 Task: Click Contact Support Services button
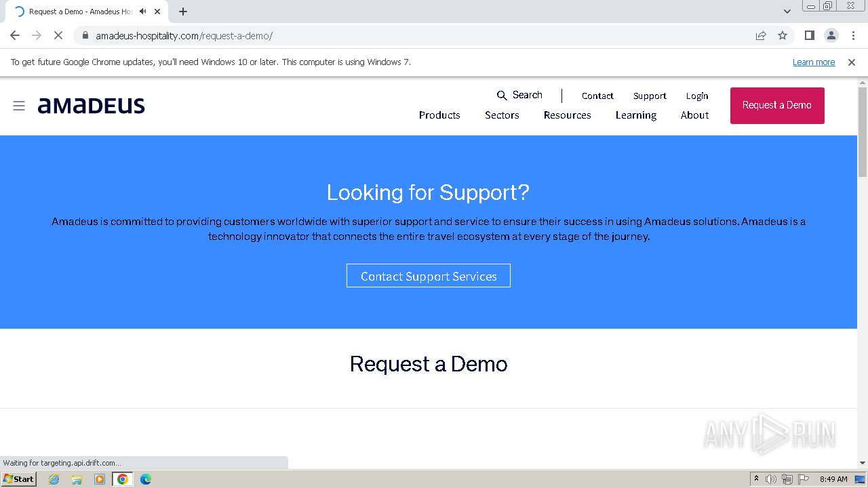click(429, 276)
